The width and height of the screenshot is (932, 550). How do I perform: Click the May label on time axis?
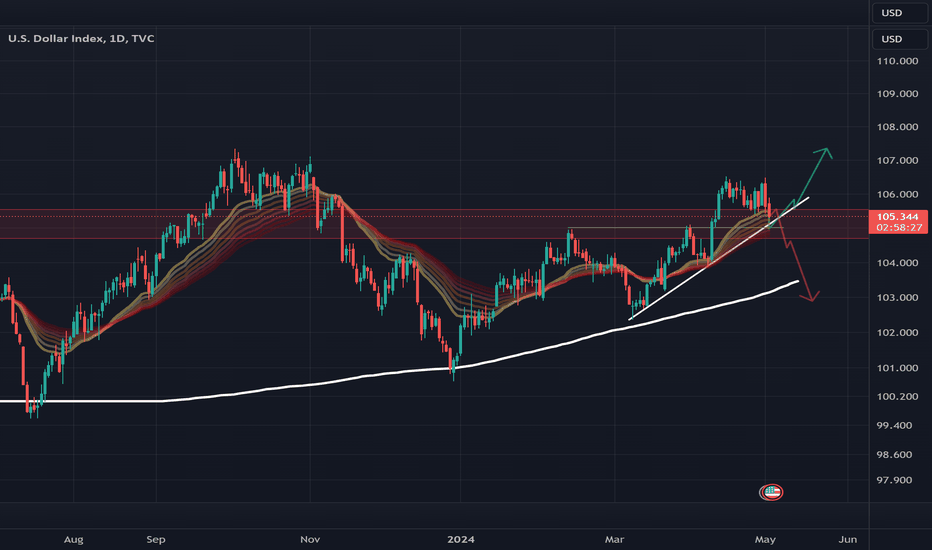point(765,539)
